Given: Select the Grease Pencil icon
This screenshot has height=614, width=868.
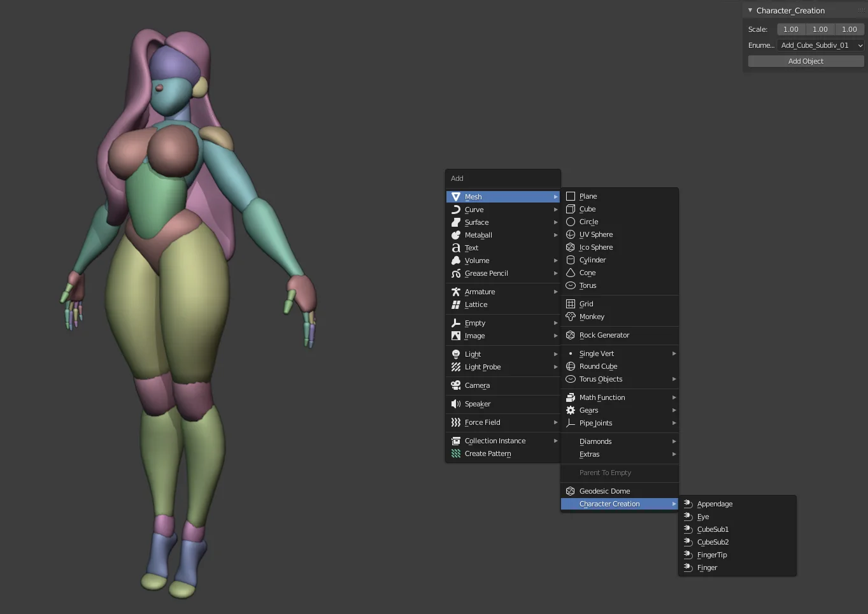Looking at the screenshot, I should click(456, 273).
